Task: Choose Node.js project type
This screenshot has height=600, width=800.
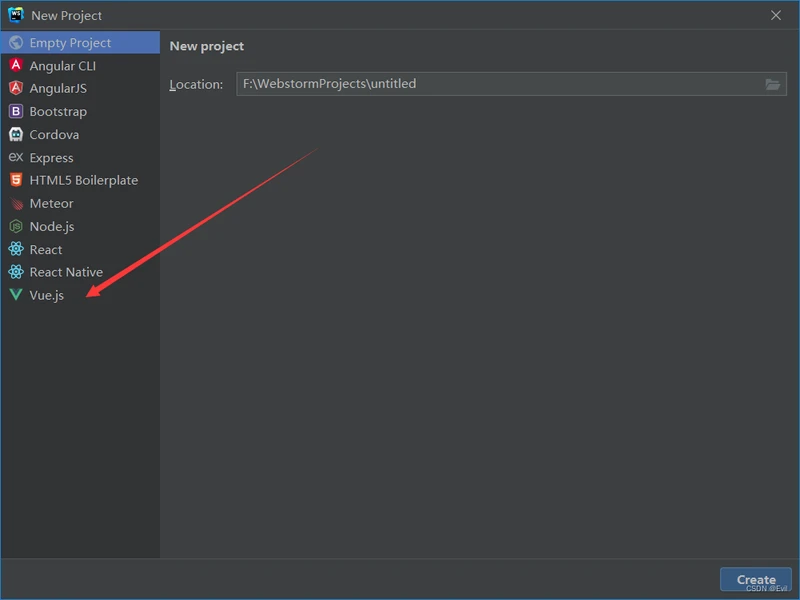Action: click(x=80, y=226)
